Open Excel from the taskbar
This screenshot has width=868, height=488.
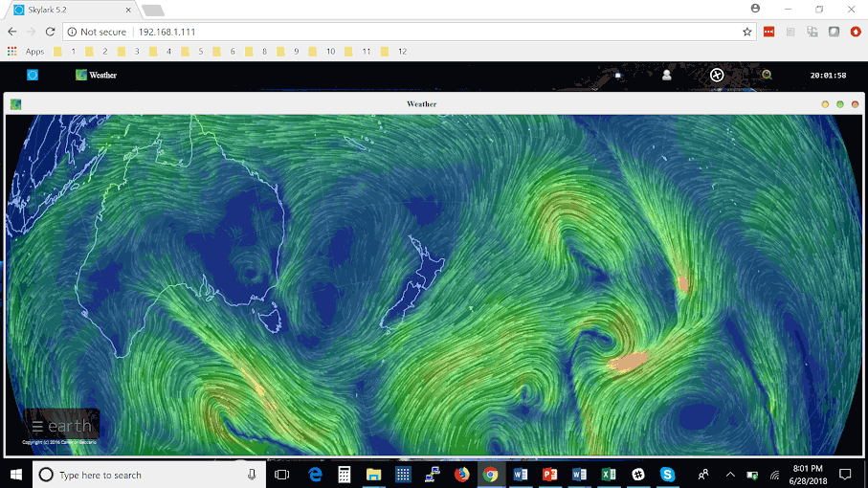(609, 475)
